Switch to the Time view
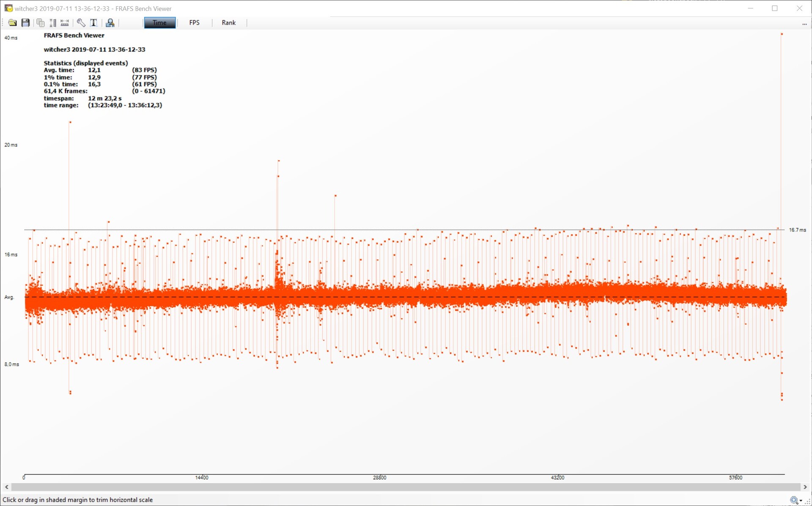 (159, 23)
